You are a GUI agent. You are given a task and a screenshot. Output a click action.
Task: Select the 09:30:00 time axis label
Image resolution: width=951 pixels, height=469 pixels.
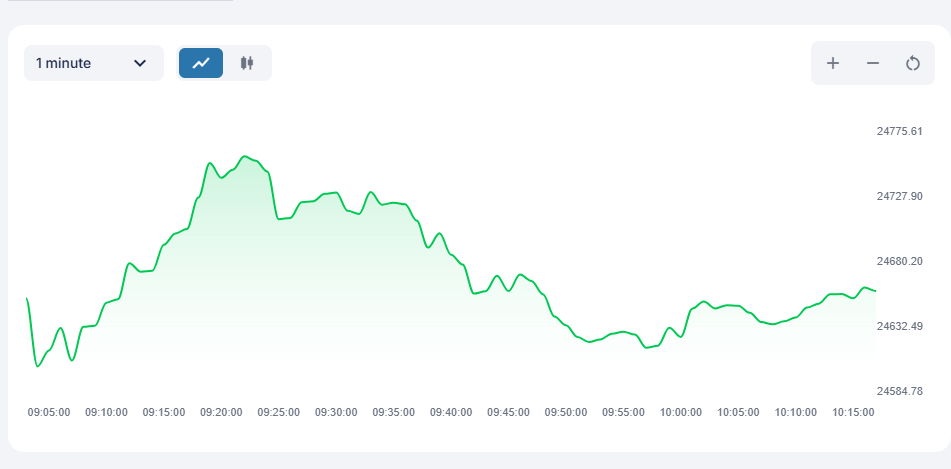pos(336,411)
